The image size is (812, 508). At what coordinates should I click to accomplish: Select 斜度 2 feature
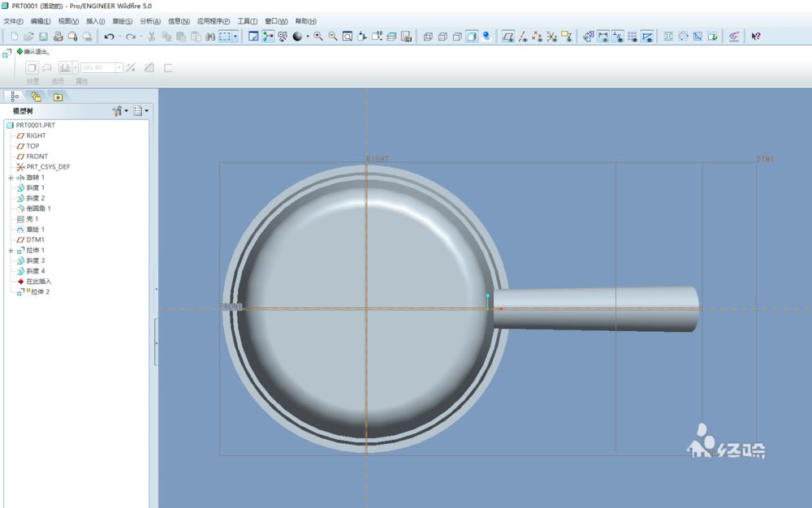(x=31, y=198)
